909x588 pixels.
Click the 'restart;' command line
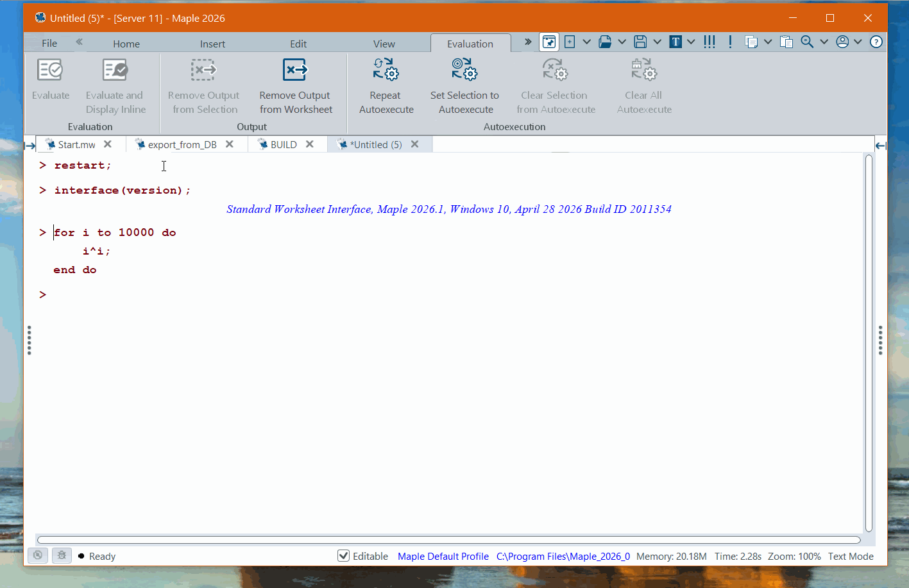[x=83, y=165]
